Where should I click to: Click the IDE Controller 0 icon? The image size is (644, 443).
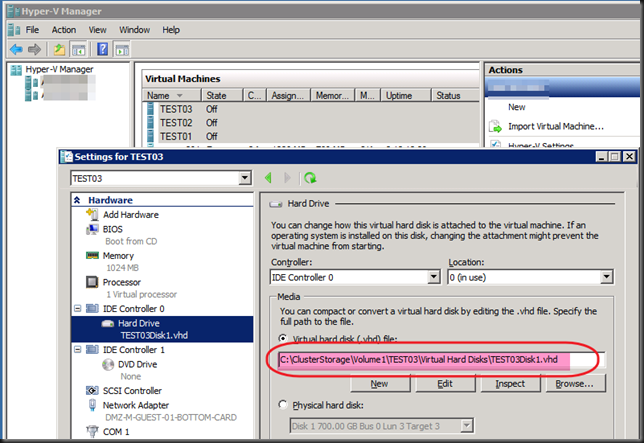coord(92,308)
